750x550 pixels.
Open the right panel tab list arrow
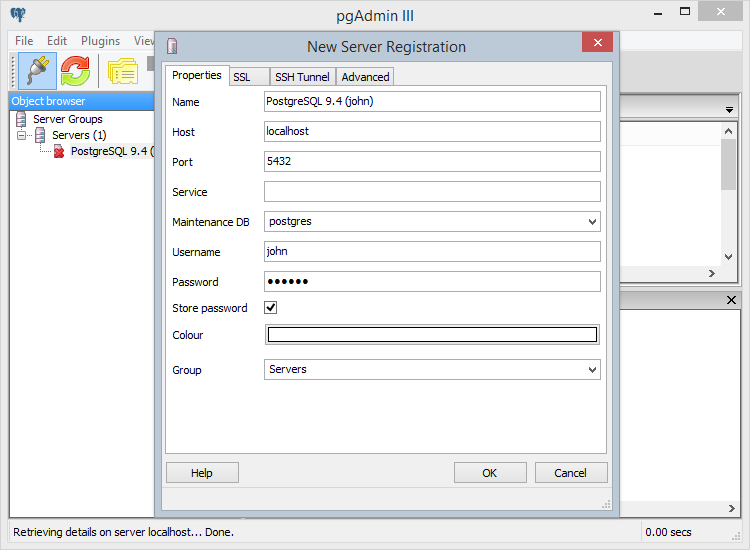pyautogui.click(x=730, y=108)
